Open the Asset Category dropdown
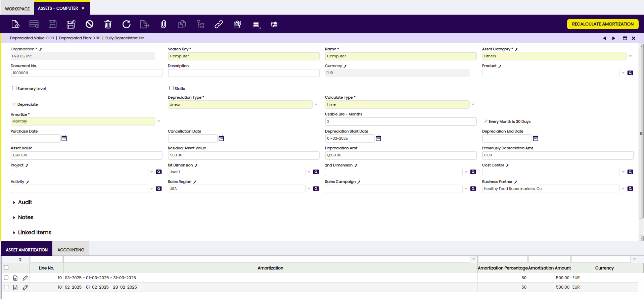The image size is (644, 299). point(630,56)
